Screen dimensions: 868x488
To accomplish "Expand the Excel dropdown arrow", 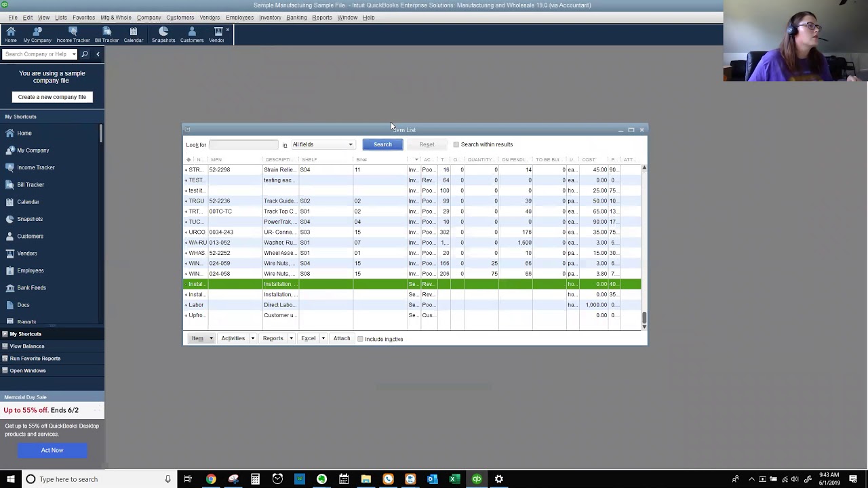I will pos(323,338).
